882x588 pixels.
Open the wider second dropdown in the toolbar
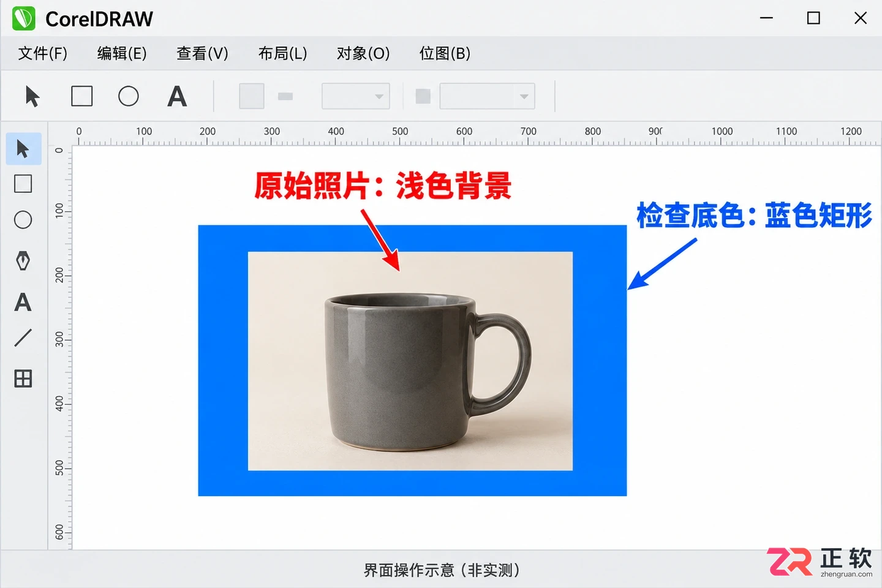pyautogui.click(x=488, y=96)
